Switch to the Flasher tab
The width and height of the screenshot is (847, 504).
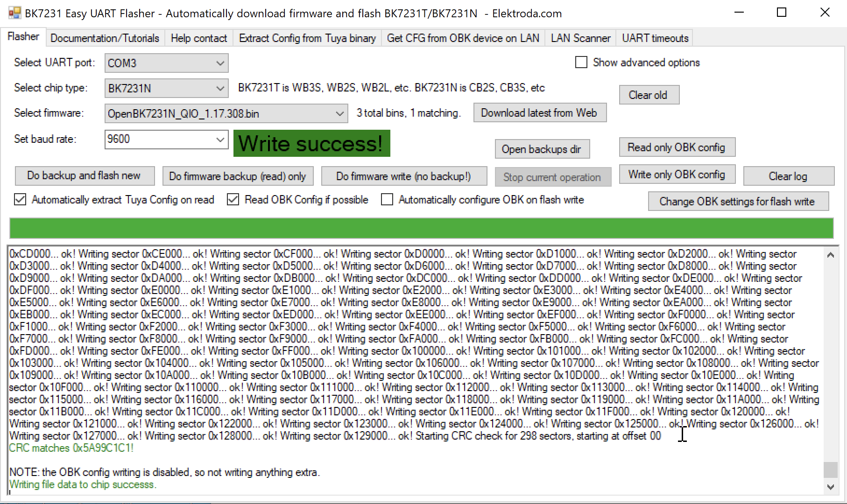click(x=23, y=37)
